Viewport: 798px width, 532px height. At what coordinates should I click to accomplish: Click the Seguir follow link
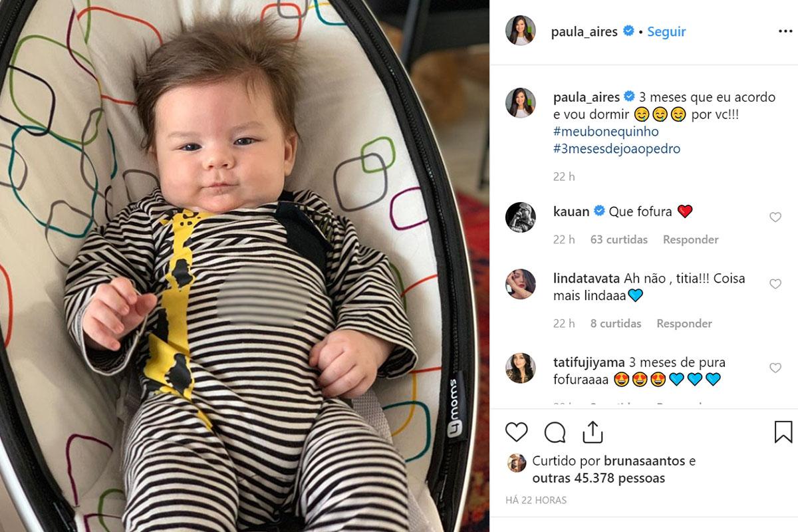(666, 31)
